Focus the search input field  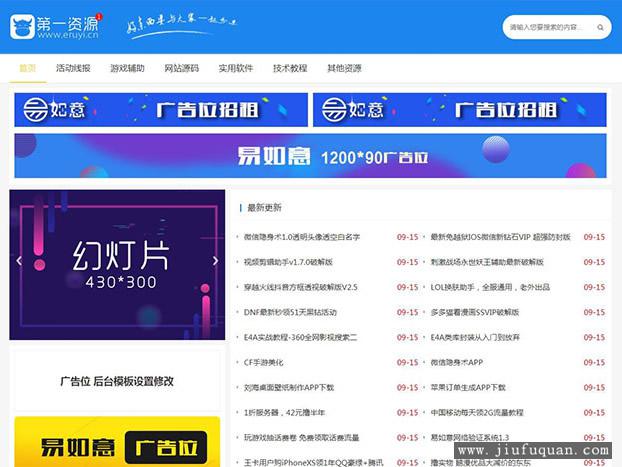(557, 27)
